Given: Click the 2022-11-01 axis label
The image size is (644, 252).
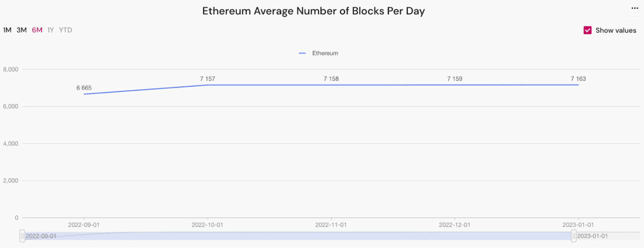Looking at the screenshot, I should (x=331, y=225).
